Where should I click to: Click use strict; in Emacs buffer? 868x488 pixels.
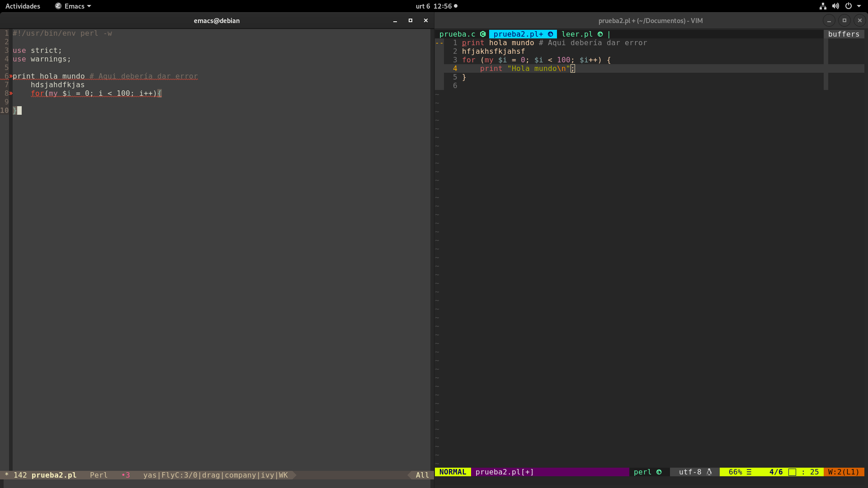(37, 50)
